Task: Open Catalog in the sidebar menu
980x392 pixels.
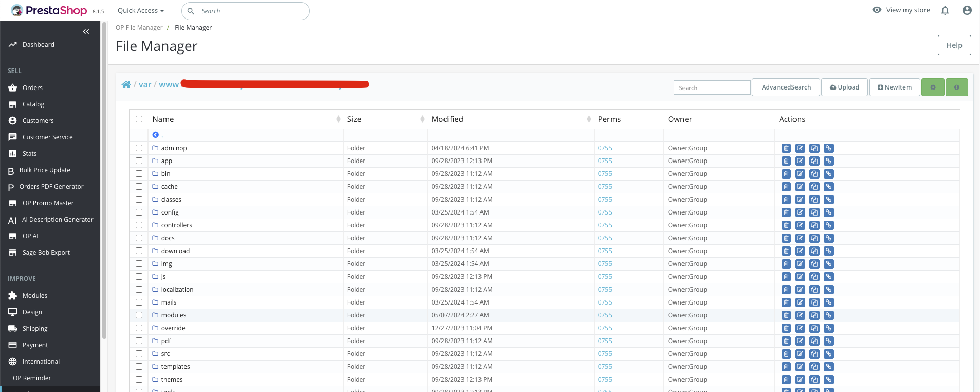Action: tap(33, 104)
